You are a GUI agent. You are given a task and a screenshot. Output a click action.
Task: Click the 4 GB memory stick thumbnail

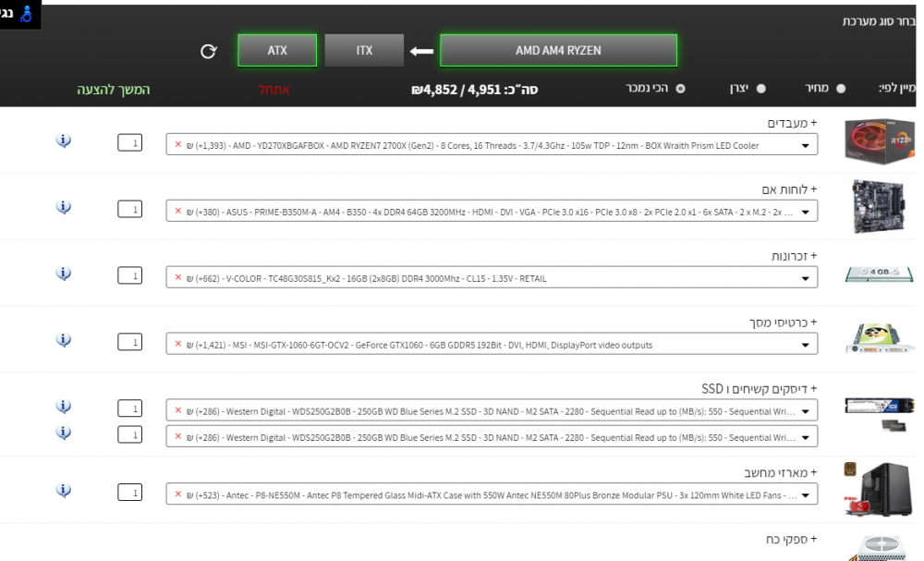(x=880, y=274)
